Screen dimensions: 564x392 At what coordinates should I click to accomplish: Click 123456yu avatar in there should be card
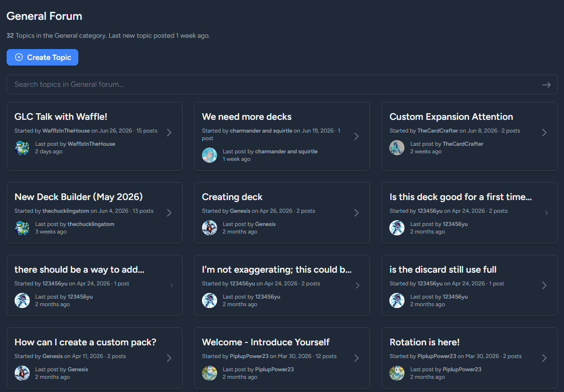tap(22, 300)
